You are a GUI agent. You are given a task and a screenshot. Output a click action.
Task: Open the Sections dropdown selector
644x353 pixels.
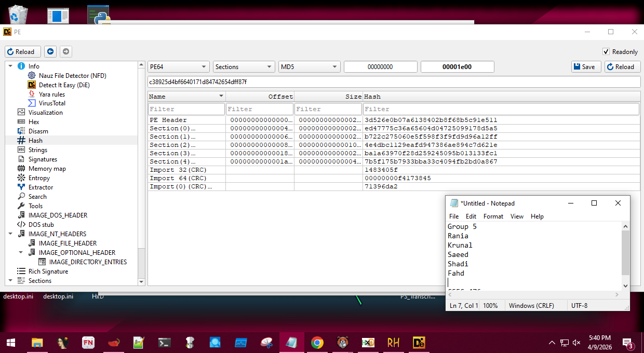click(244, 67)
